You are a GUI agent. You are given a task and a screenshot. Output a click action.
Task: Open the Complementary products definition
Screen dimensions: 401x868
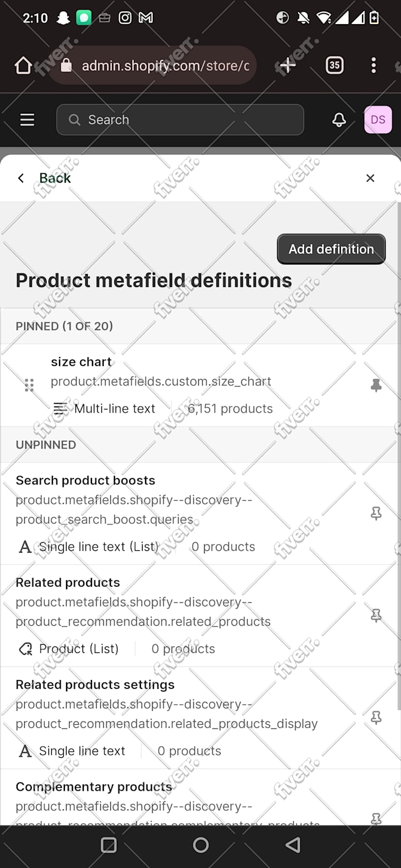177,797
